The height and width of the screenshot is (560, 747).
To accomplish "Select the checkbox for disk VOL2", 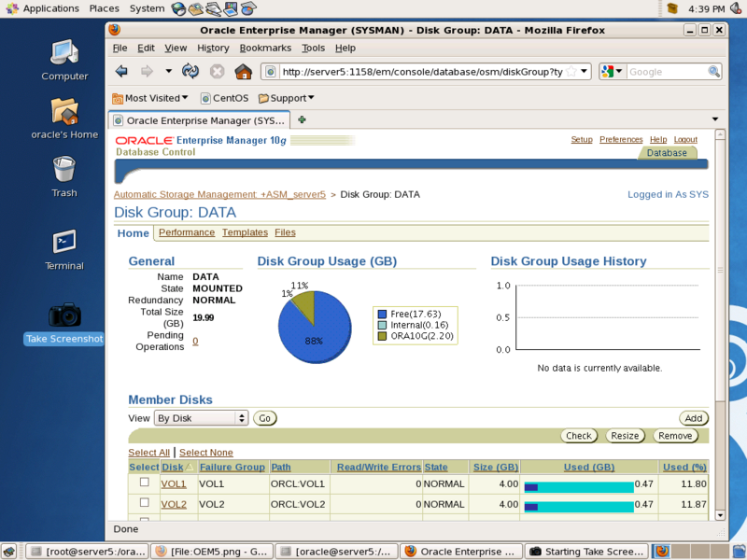I will click(x=145, y=502).
